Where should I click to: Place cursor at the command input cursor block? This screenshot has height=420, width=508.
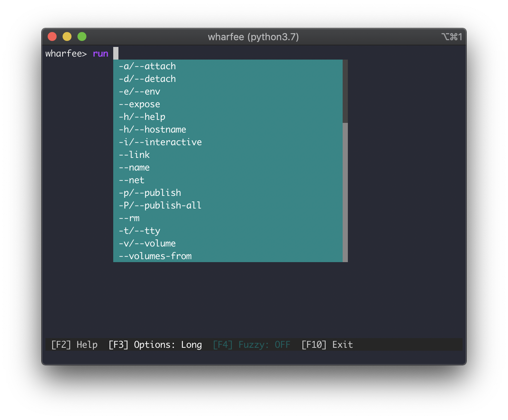116,53
